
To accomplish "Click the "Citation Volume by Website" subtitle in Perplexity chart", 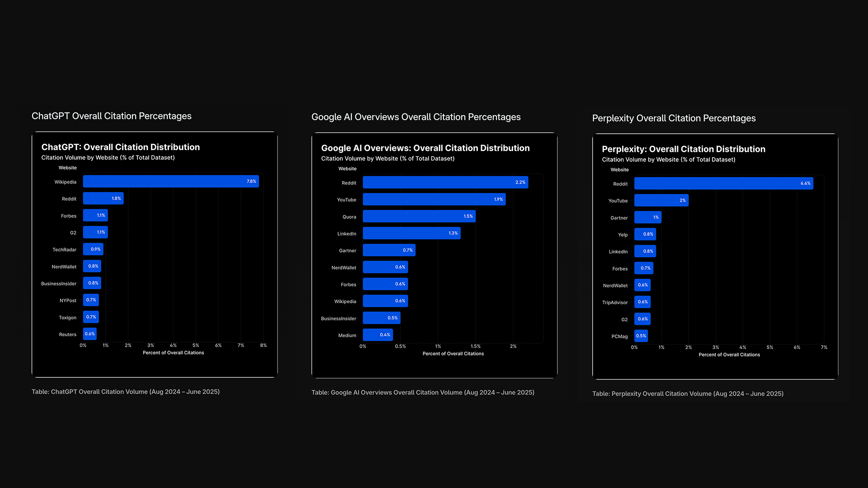I will [669, 160].
